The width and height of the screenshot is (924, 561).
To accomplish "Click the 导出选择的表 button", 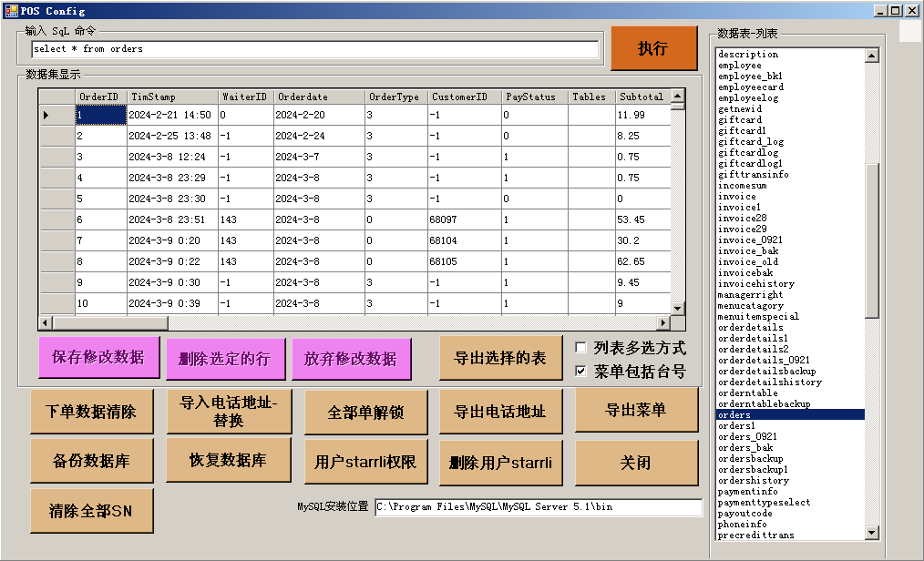I will (499, 358).
